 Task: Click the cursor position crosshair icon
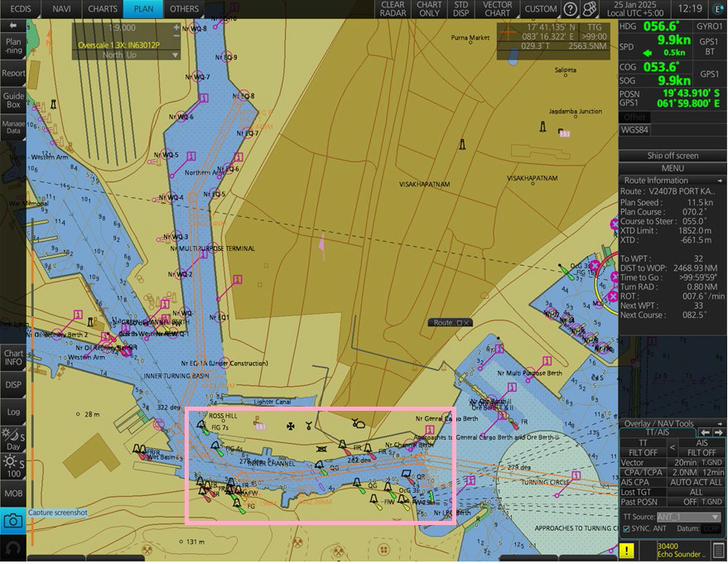pos(509,33)
